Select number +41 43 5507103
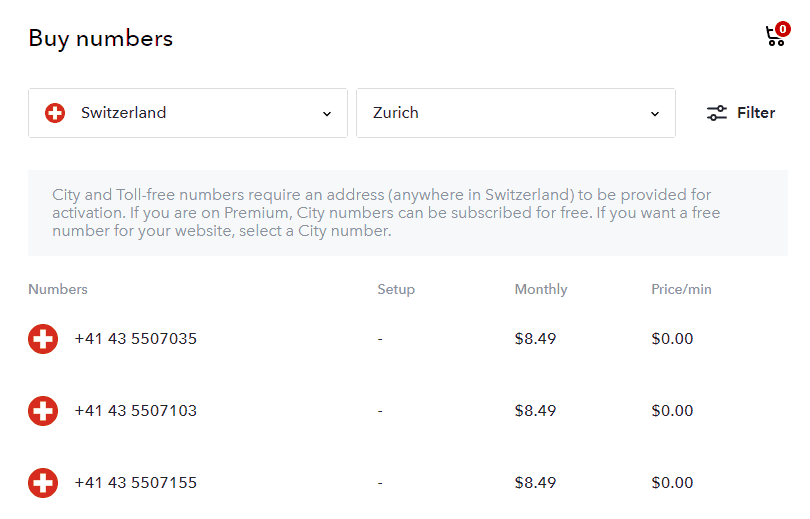 pos(135,411)
